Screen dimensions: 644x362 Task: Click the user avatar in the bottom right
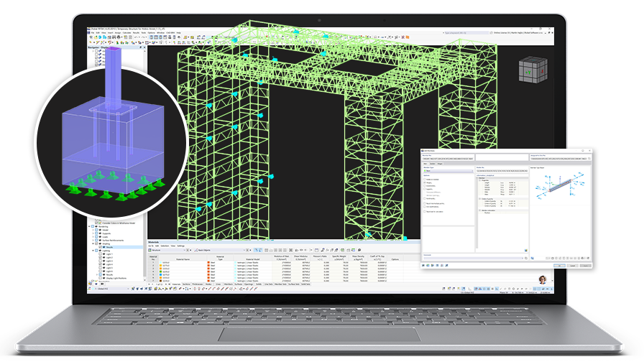543,279
